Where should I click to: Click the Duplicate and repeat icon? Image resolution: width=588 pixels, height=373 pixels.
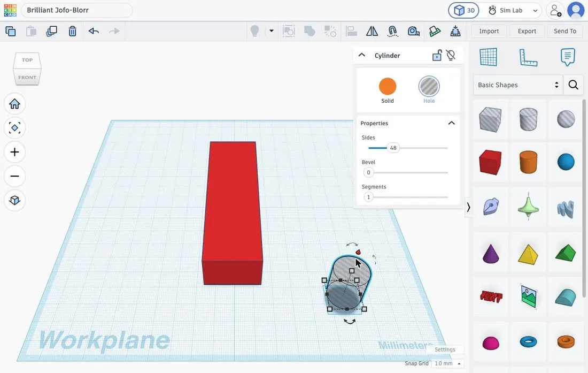point(51,31)
